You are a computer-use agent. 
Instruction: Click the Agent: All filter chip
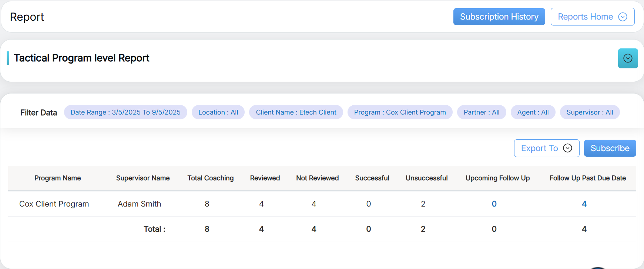click(x=533, y=112)
